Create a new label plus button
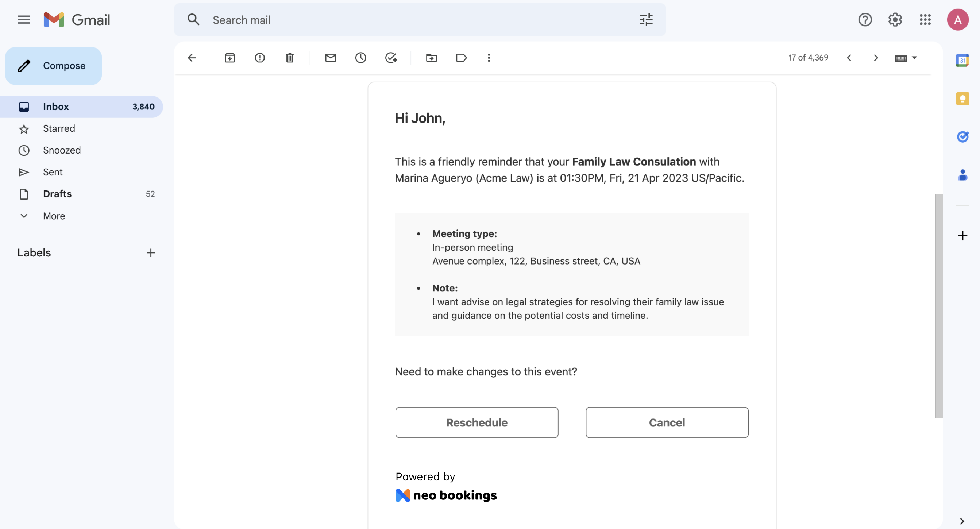The height and width of the screenshot is (529, 980). coord(151,253)
